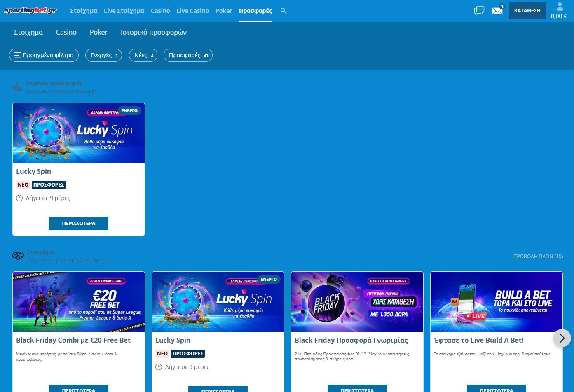Click the next carousel arrow
The height and width of the screenshot is (392, 574).
point(562,338)
